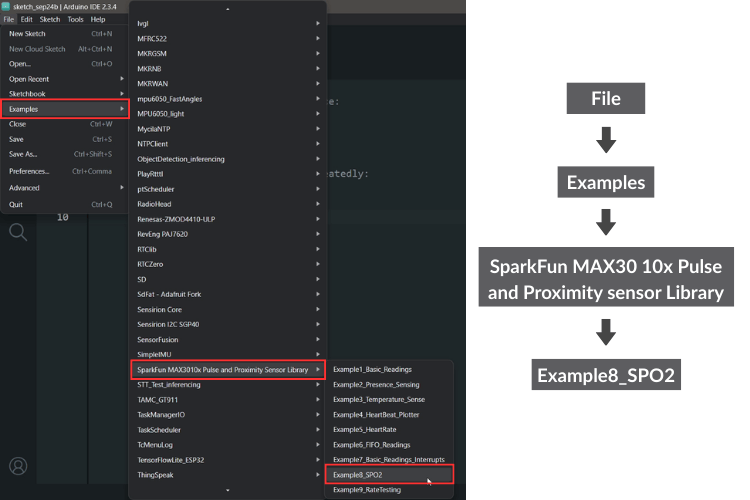This screenshot has height=500, width=750.
Task: Choose Example5_HeartRate from the examples list
Action: pos(364,429)
